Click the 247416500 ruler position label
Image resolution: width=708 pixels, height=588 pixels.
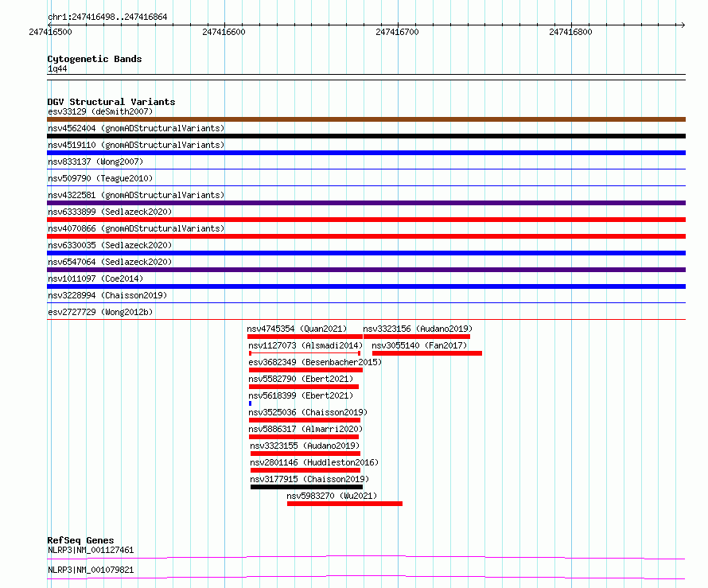click(x=50, y=32)
